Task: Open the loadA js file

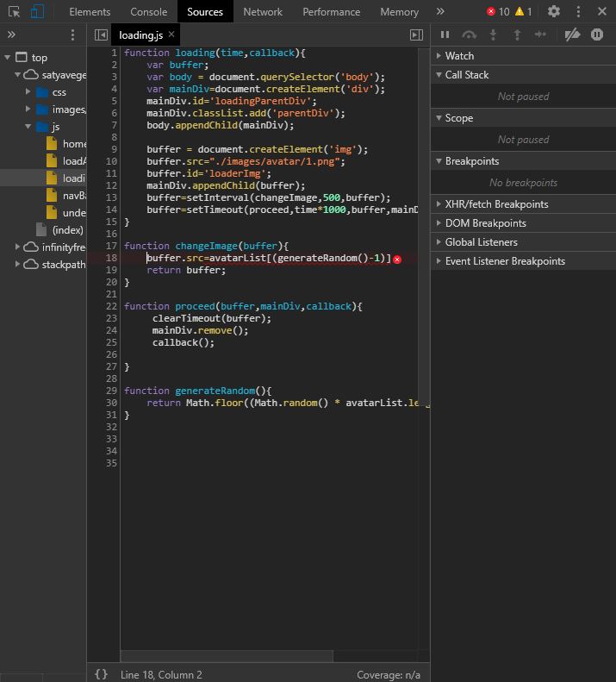Action: (66, 161)
